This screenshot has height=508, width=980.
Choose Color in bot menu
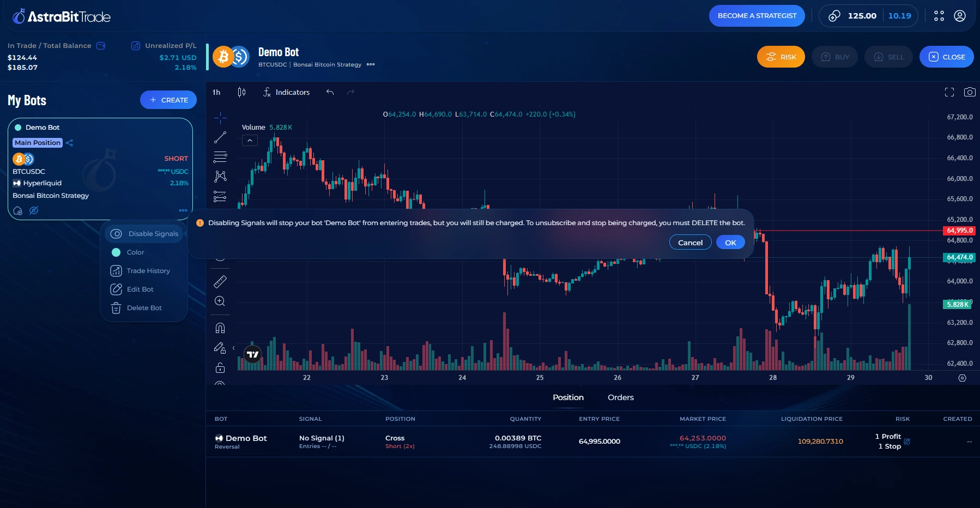coord(135,252)
